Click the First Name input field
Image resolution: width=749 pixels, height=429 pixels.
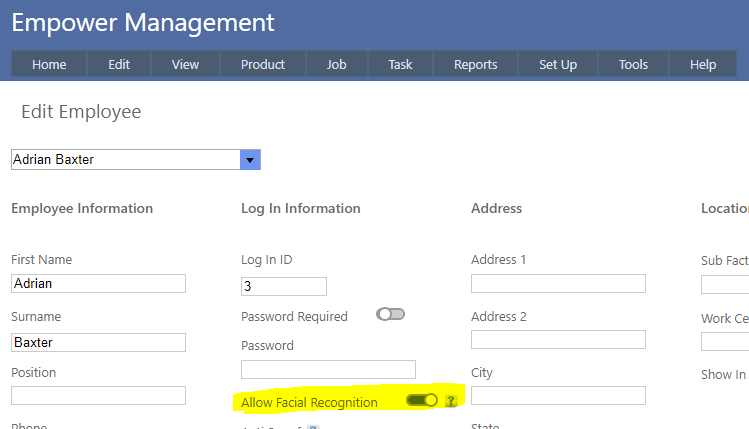(x=98, y=283)
